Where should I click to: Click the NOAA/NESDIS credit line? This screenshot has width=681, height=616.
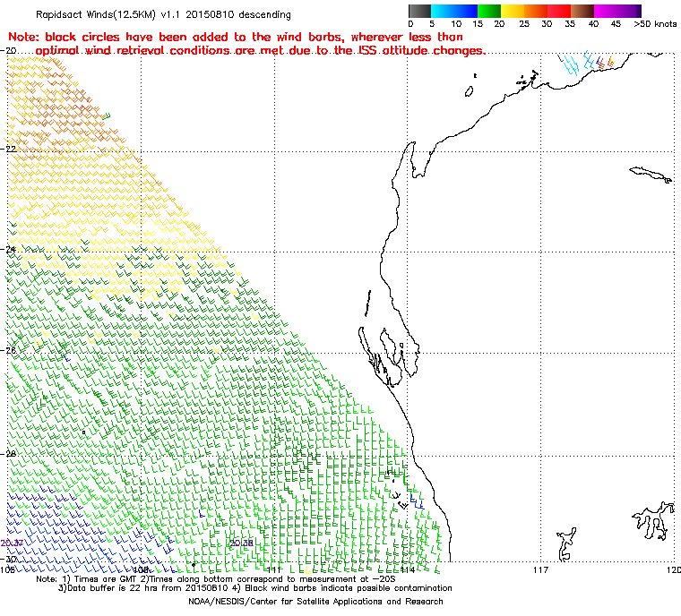(x=315, y=602)
